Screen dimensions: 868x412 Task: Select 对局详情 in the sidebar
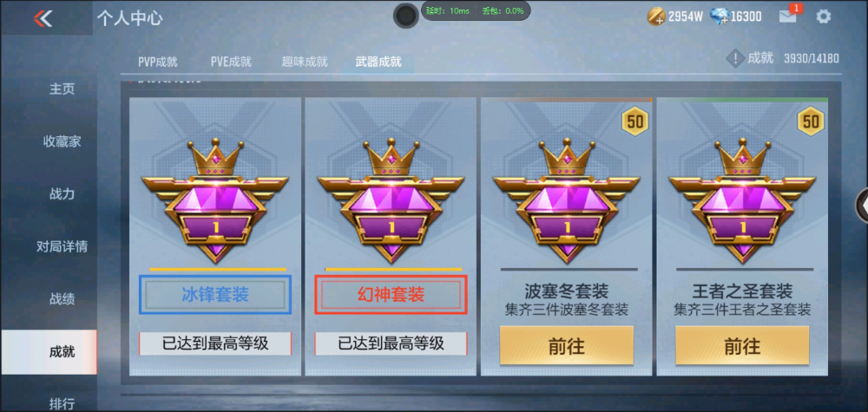(x=62, y=246)
